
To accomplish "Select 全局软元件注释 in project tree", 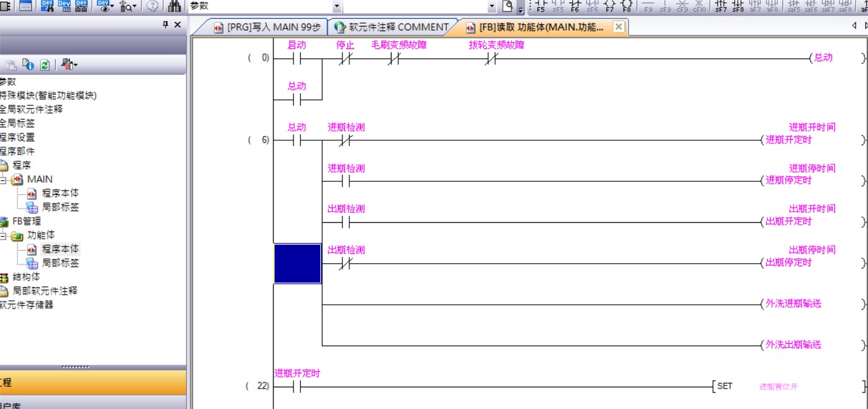I will click(31, 109).
